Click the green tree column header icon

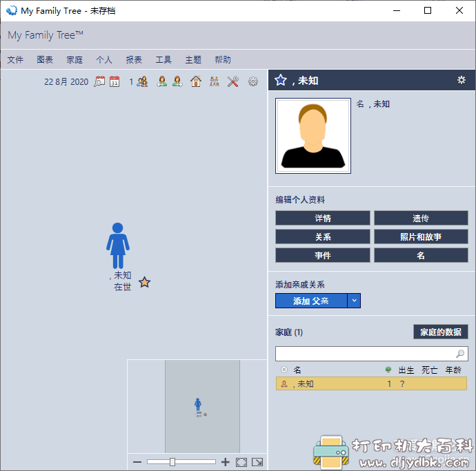coord(388,370)
